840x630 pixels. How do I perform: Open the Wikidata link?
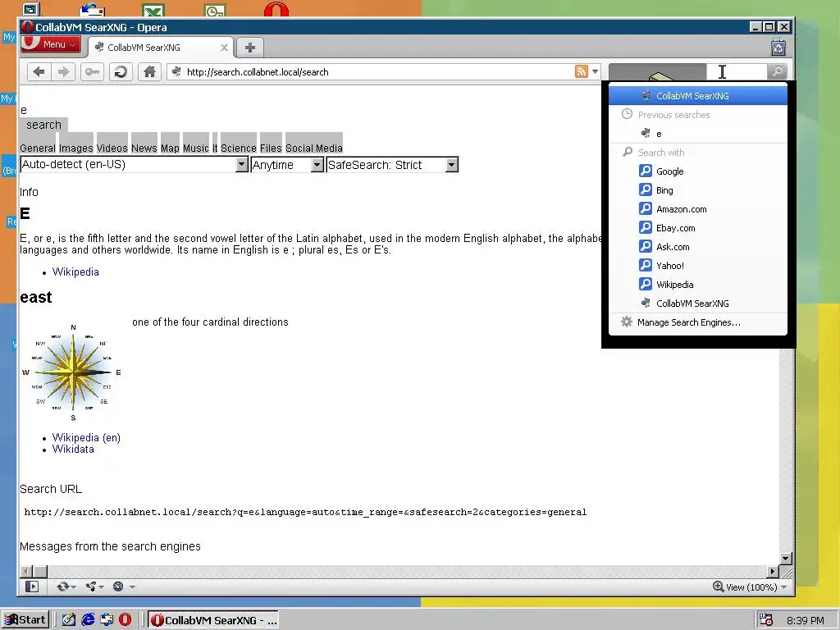73,450
